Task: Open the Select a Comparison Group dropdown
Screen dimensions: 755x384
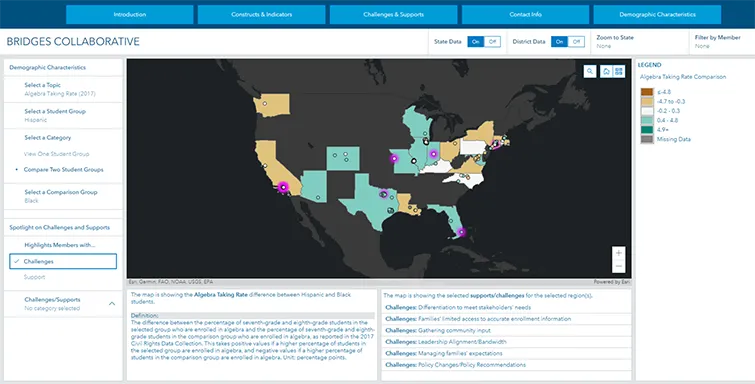Action: click(x=63, y=196)
